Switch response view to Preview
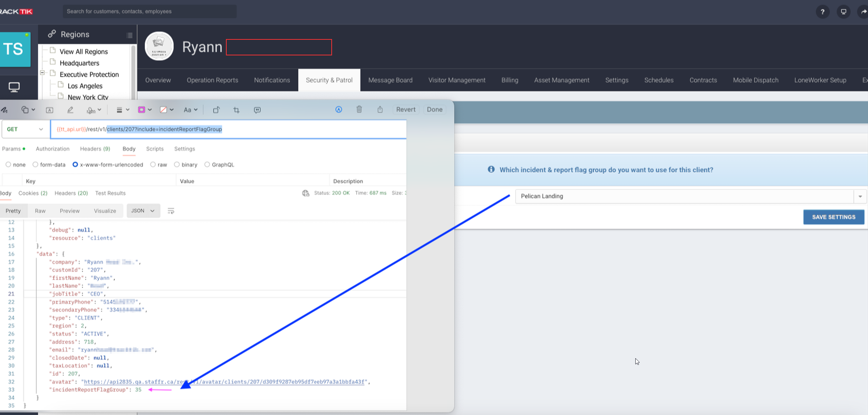 tap(70, 211)
